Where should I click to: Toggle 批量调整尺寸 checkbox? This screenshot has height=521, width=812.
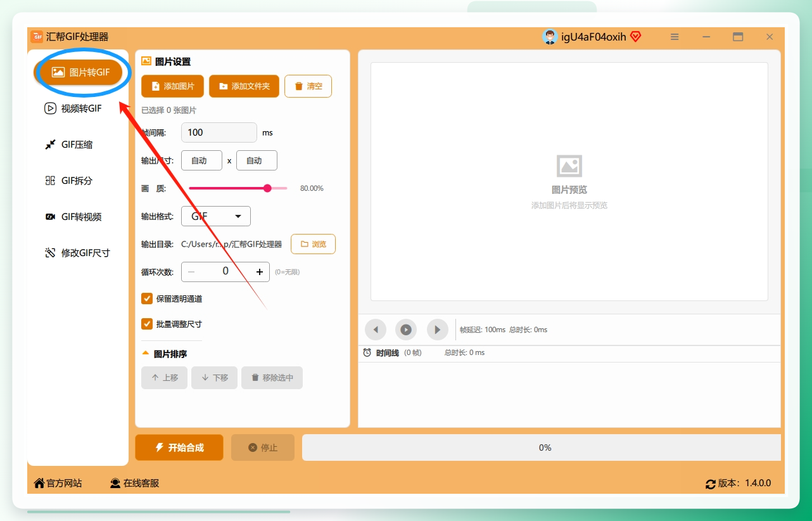pos(147,324)
